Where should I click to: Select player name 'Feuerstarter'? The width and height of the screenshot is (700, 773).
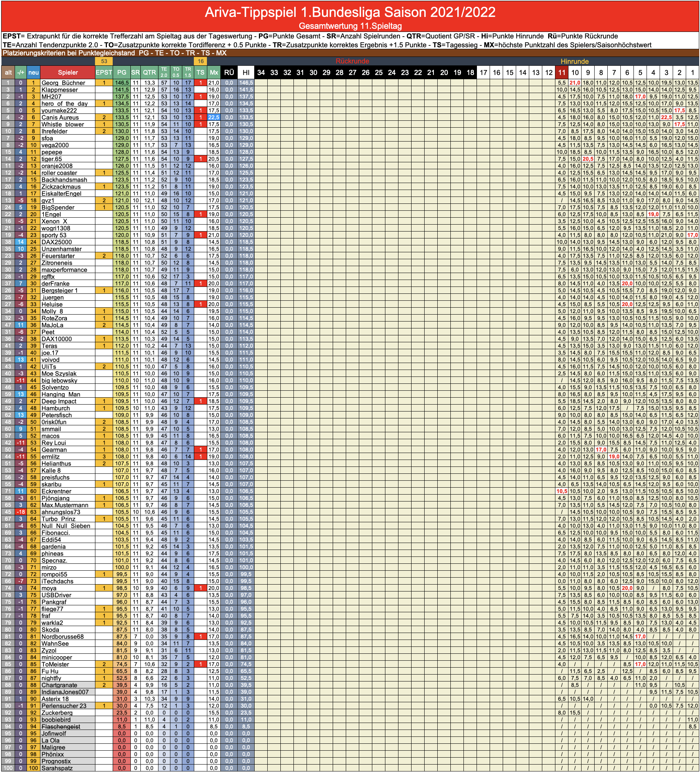pos(58,256)
